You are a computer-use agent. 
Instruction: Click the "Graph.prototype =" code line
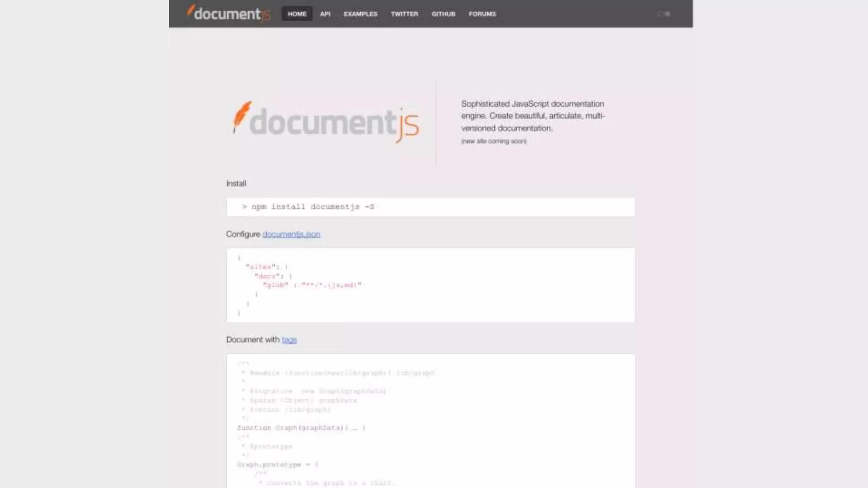coord(278,465)
